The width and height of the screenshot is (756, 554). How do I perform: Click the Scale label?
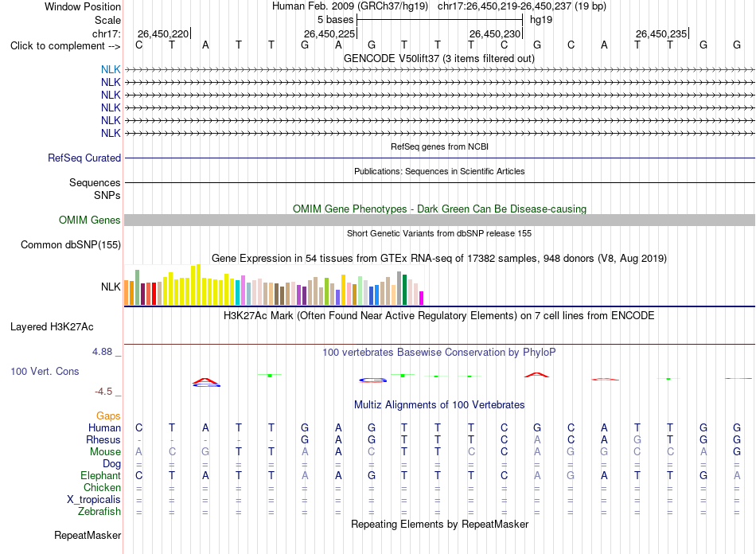(107, 20)
